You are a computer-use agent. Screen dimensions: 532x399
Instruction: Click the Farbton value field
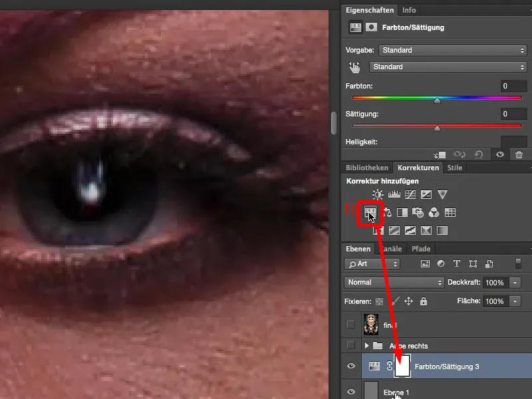coord(513,86)
